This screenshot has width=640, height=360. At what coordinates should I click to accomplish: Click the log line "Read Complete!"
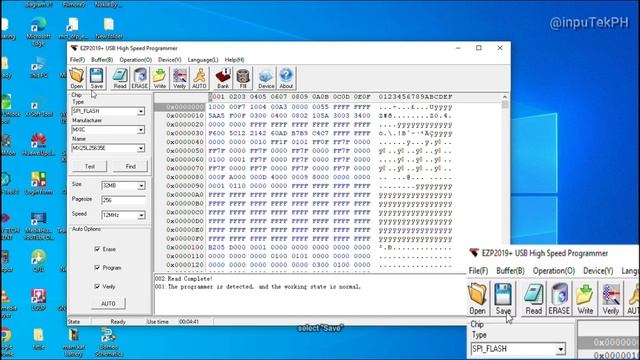coord(184,279)
